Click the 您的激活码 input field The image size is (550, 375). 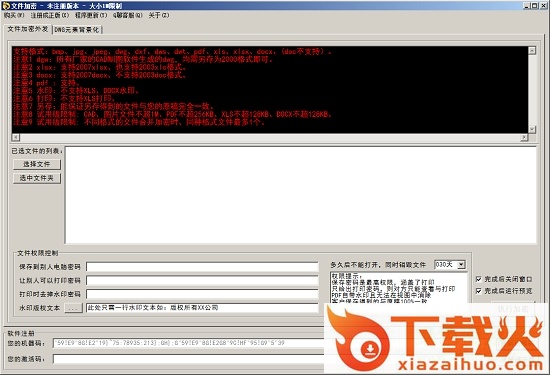(189, 359)
